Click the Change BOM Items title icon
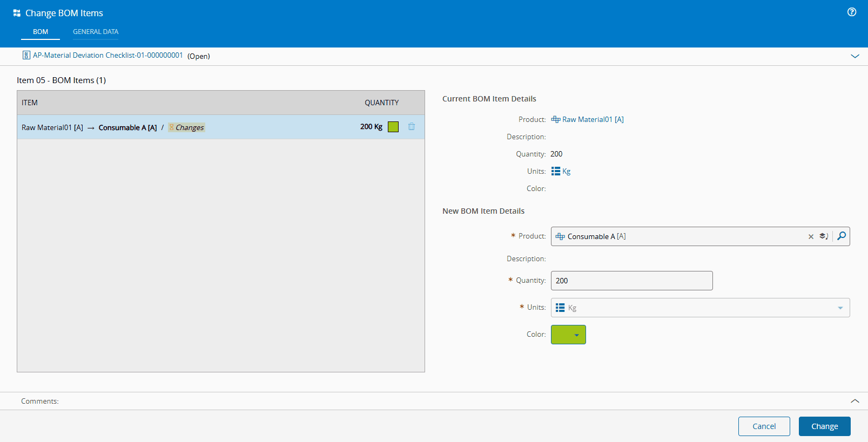Screen dimensions: 868x442 click(17, 13)
